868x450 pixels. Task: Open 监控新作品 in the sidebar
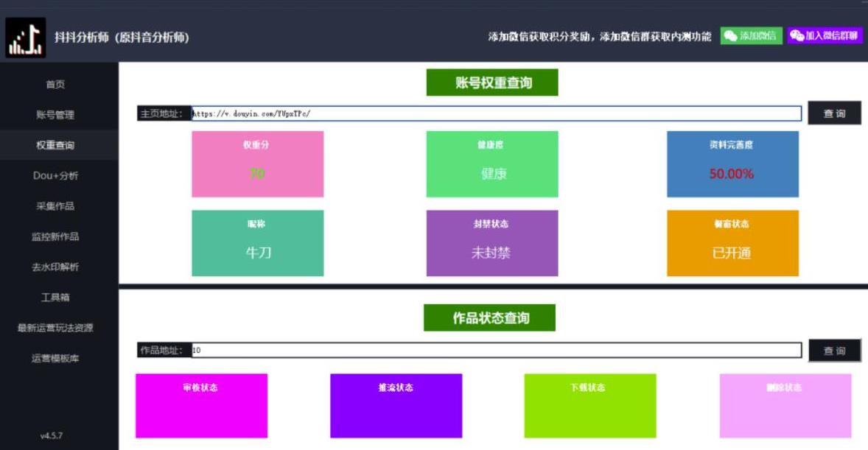click(55, 236)
